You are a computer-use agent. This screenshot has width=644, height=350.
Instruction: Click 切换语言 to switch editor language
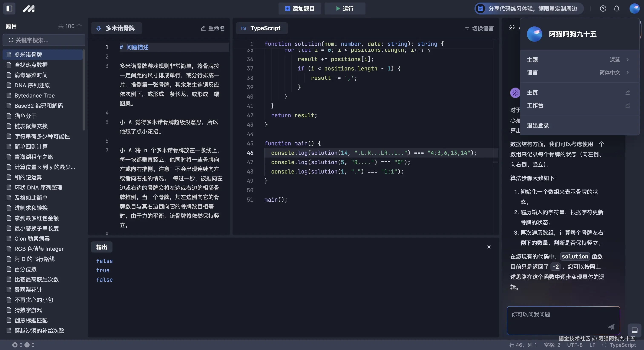point(479,28)
